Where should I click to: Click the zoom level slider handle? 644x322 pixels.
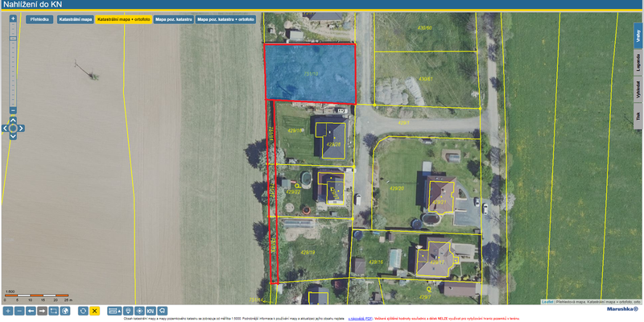[13, 37]
